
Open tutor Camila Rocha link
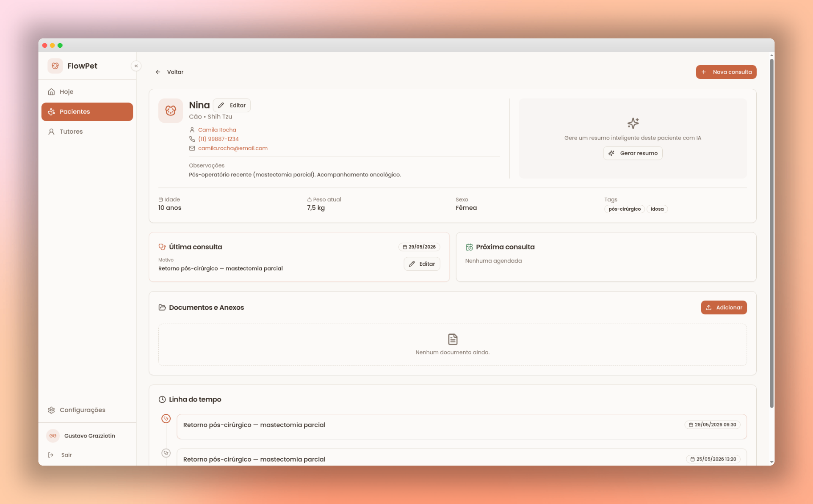(217, 130)
